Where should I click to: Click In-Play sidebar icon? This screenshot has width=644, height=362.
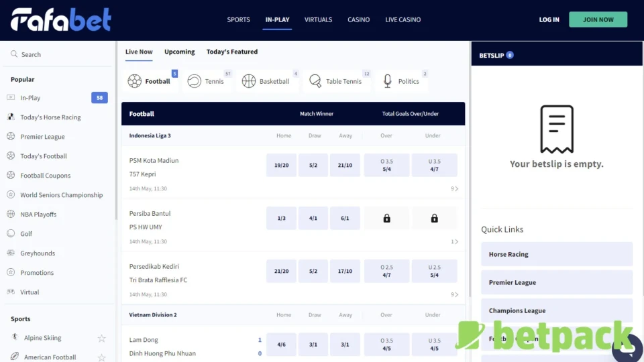tap(11, 97)
